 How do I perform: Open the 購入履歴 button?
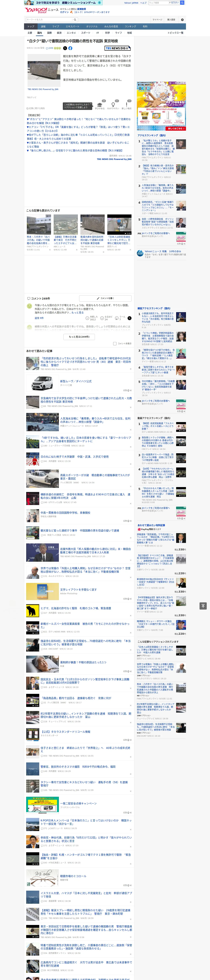click(171, 20)
